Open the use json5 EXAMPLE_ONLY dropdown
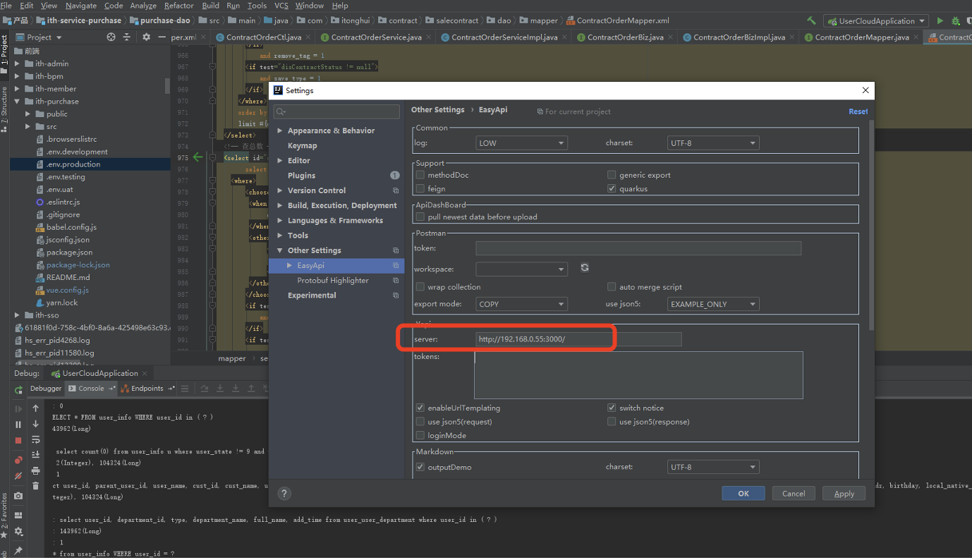 click(x=713, y=304)
